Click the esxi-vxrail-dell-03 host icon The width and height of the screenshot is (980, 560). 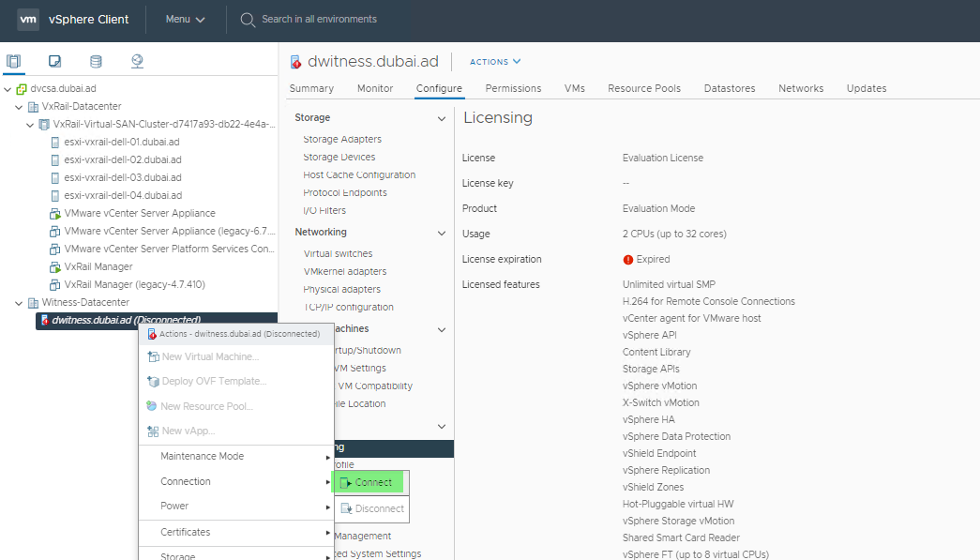[x=55, y=178]
